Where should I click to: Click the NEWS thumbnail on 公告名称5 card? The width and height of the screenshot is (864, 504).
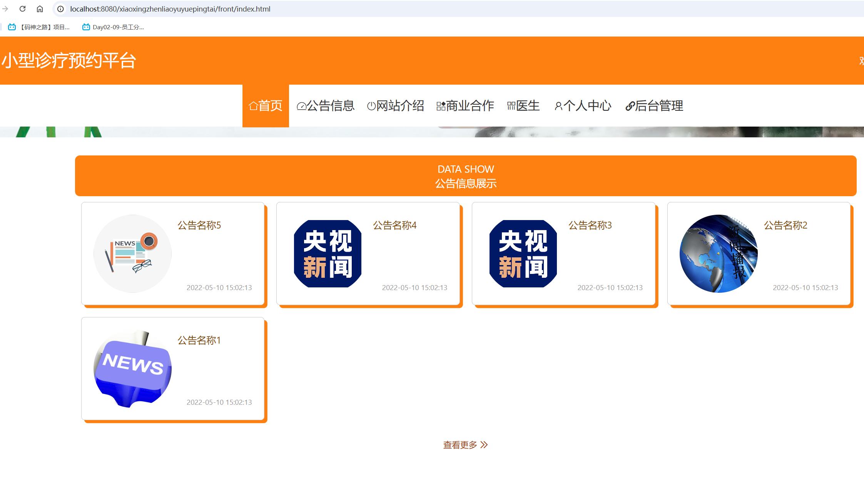point(132,253)
